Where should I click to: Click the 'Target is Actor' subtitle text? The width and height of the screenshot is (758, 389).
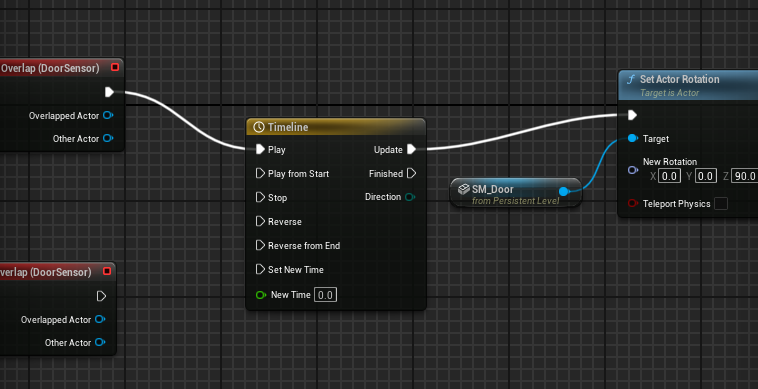coord(670,93)
